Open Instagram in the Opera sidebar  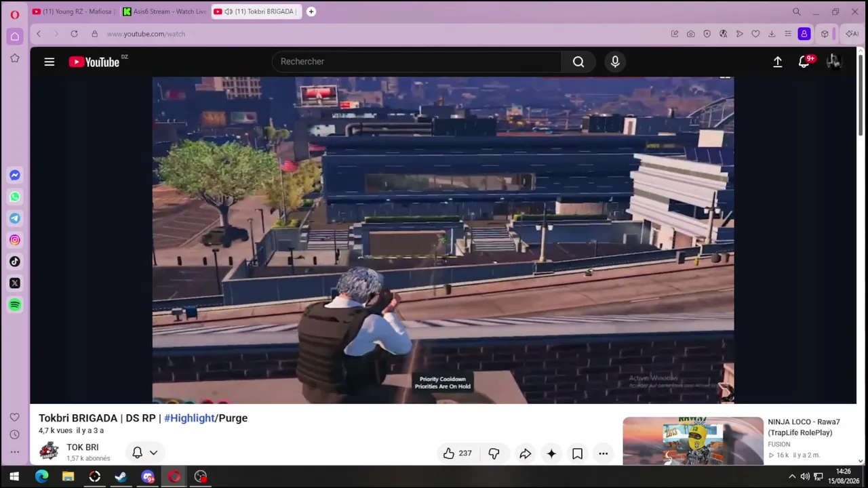click(x=14, y=240)
